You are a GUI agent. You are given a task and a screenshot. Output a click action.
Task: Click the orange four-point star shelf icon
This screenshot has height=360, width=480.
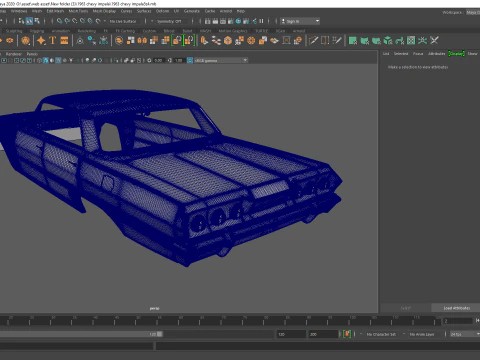point(41,41)
